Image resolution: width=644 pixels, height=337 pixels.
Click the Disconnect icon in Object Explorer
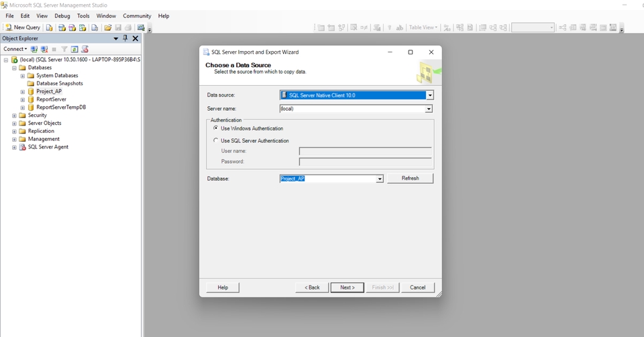44,49
